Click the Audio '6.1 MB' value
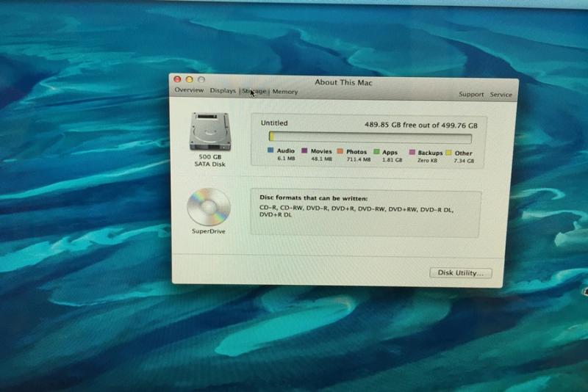 [x=286, y=159]
